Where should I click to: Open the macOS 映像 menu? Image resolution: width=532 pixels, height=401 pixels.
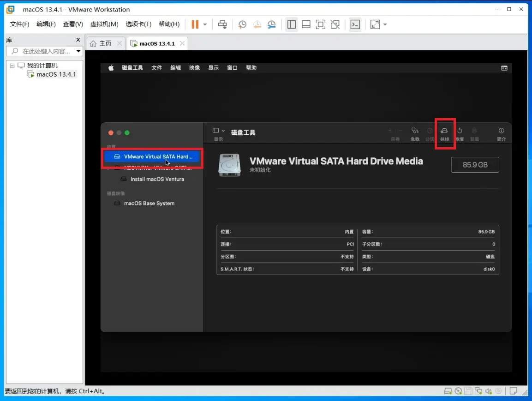(x=194, y=68)
